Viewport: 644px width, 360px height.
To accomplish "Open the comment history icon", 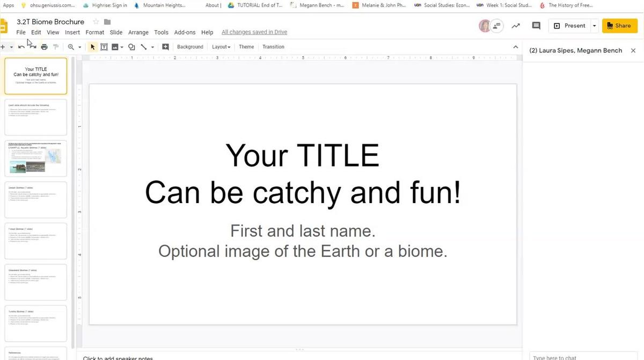I will (x=536, y=25).
